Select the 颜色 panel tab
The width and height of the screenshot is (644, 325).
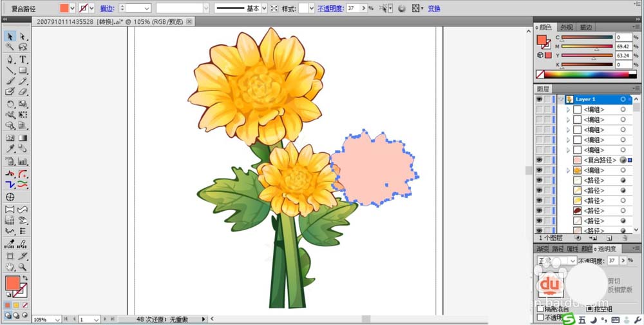click(x=545, y=27)
